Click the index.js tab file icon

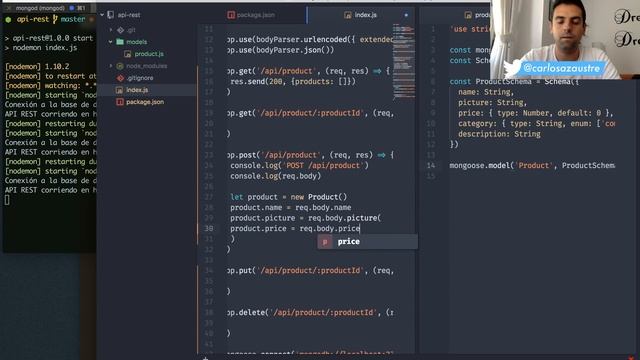[348, 15]
